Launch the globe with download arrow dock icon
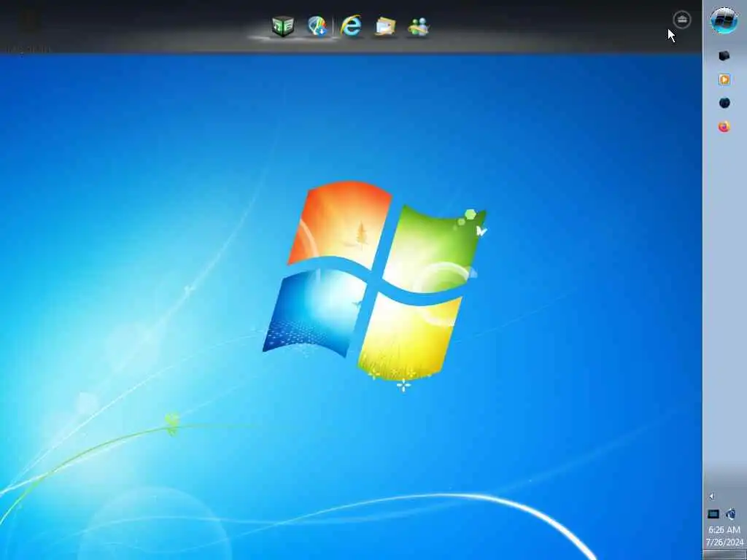Viewport: 747px width, 560px height. (x=317, y=26)
